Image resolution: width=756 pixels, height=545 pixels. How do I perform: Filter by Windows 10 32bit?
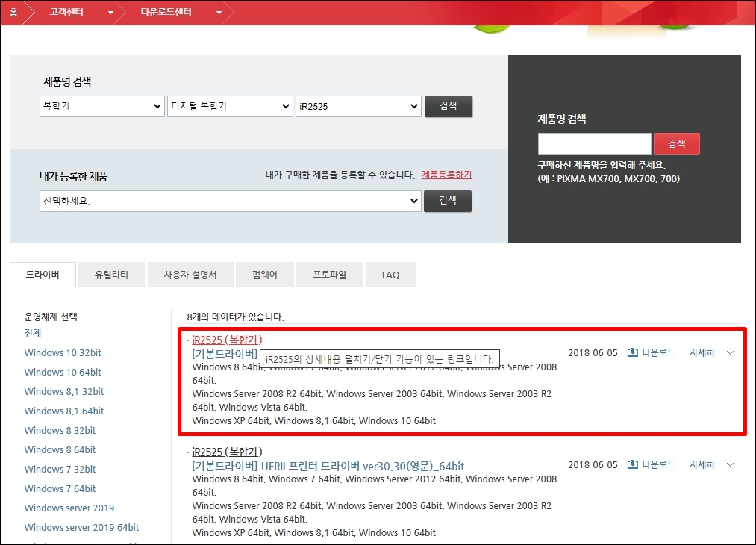click(63, 352)
